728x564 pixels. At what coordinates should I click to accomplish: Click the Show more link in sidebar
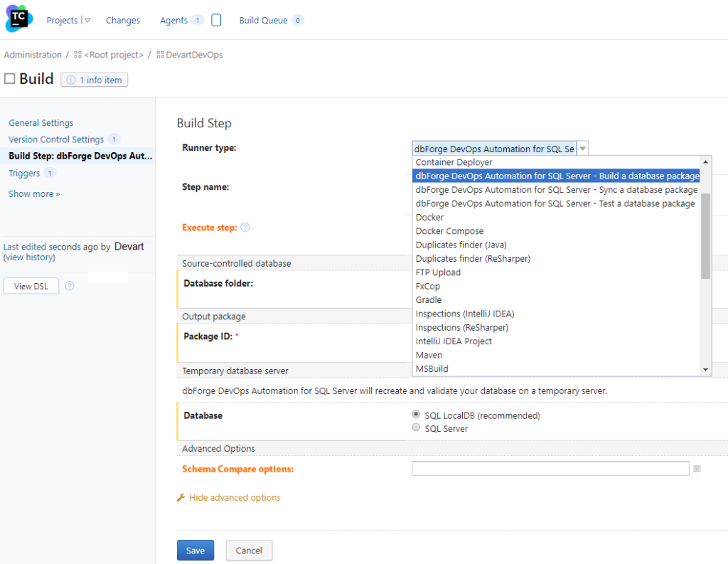(x=33, y=193)
